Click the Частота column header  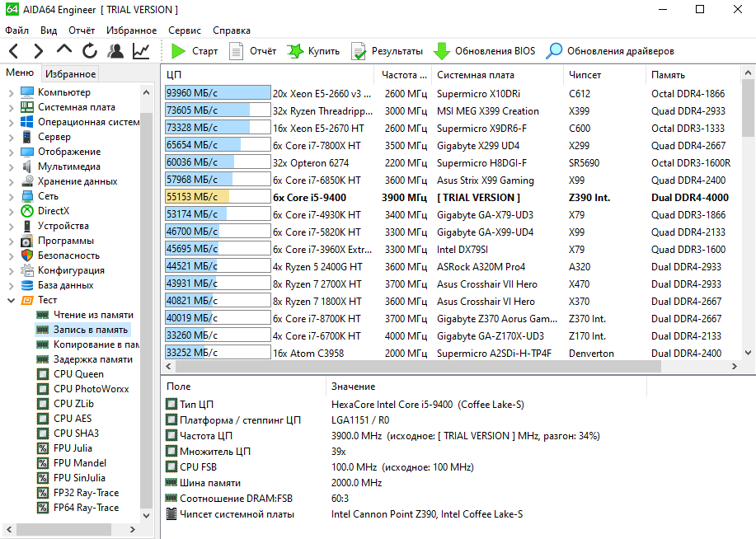point(402,75)
